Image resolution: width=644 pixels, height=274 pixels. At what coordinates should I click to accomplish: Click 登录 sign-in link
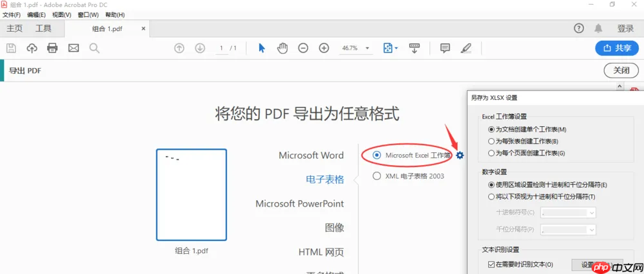pos(625,29)
